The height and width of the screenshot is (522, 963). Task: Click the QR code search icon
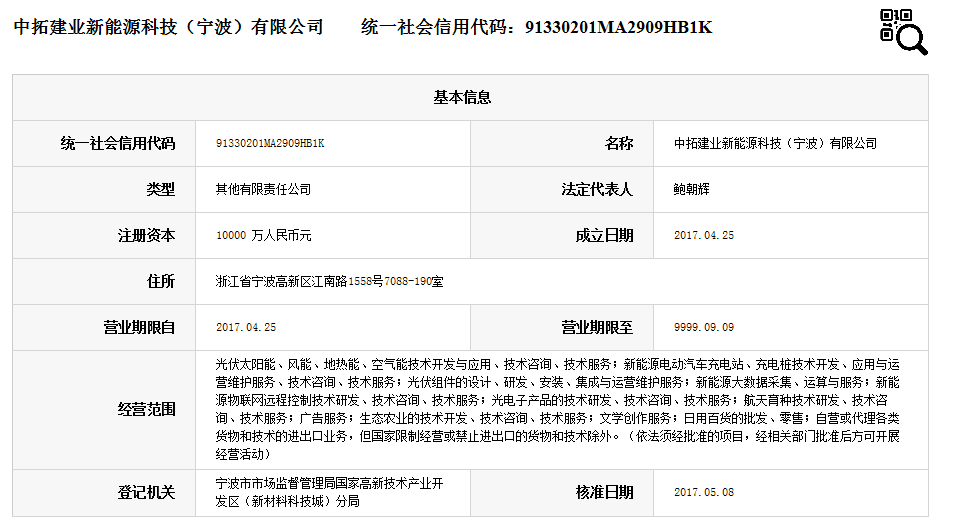903,32
